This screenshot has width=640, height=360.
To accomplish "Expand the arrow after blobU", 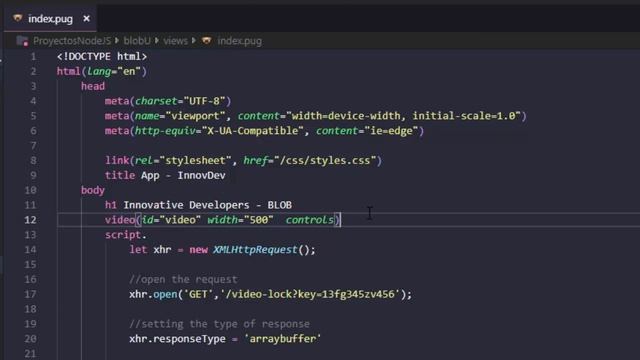I will point(157,40).
